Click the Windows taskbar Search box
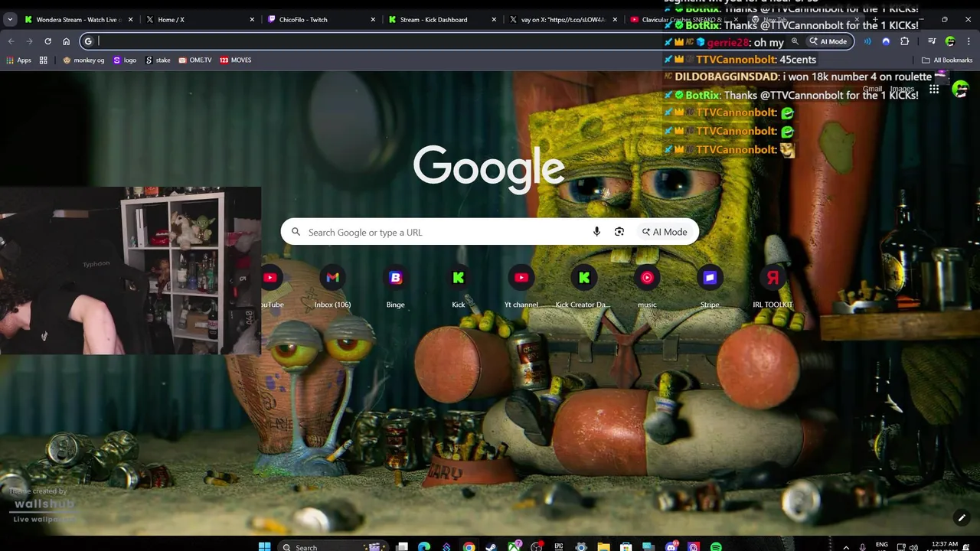Image resolution: width=980 pixels, height=551 pixels. click(333, 546)
